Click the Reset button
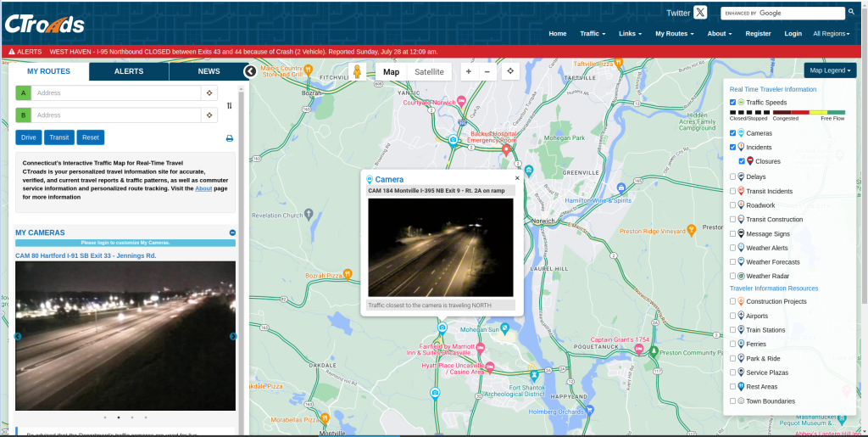The width and height of the screenshot is (868, 437). (x=90, y=137)
